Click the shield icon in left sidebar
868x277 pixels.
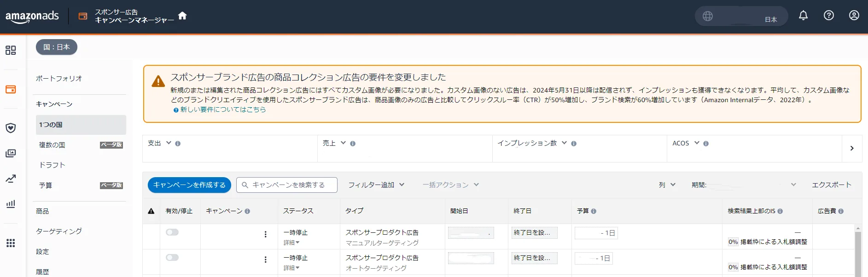tap(11, 128)
